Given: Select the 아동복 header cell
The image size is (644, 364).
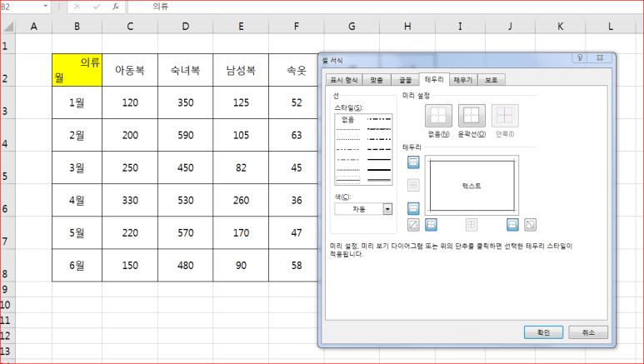Looking at the screenshot, I should pos(130,70).
